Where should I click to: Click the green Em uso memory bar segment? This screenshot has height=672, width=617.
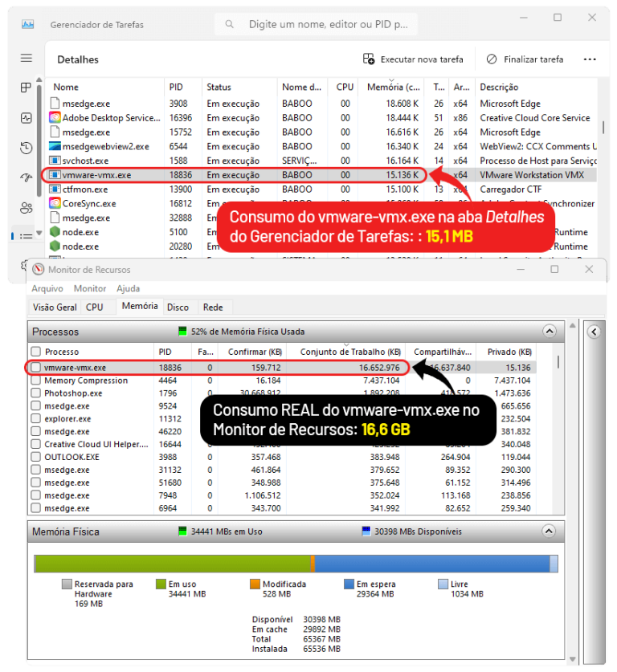[x=173, y=564]
